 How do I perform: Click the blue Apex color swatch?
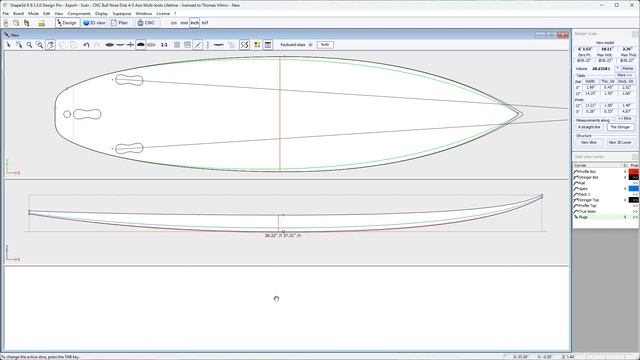pos(634,189)
